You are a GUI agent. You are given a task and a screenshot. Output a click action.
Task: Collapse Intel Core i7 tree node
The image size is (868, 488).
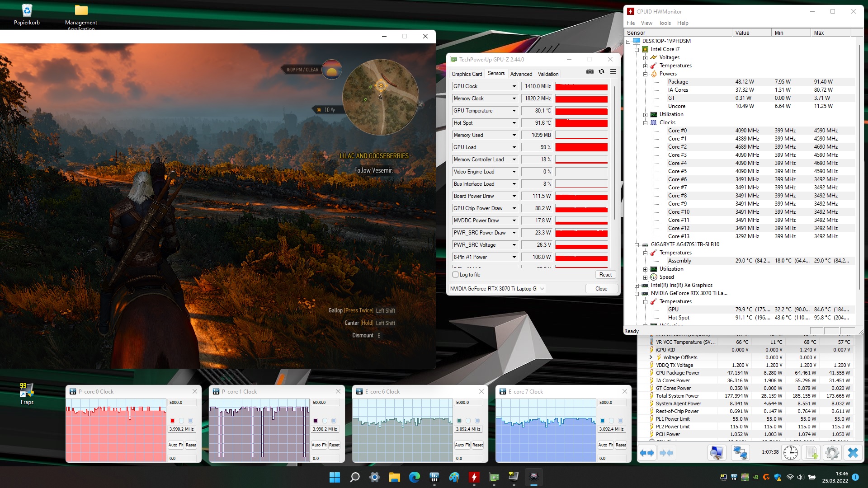637,50
